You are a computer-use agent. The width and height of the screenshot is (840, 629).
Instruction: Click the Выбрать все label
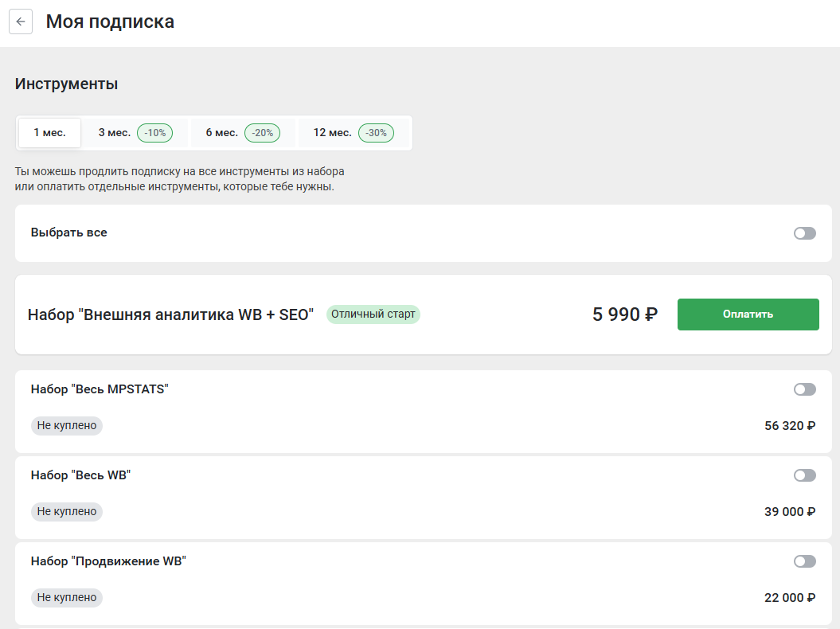point(69,232)
